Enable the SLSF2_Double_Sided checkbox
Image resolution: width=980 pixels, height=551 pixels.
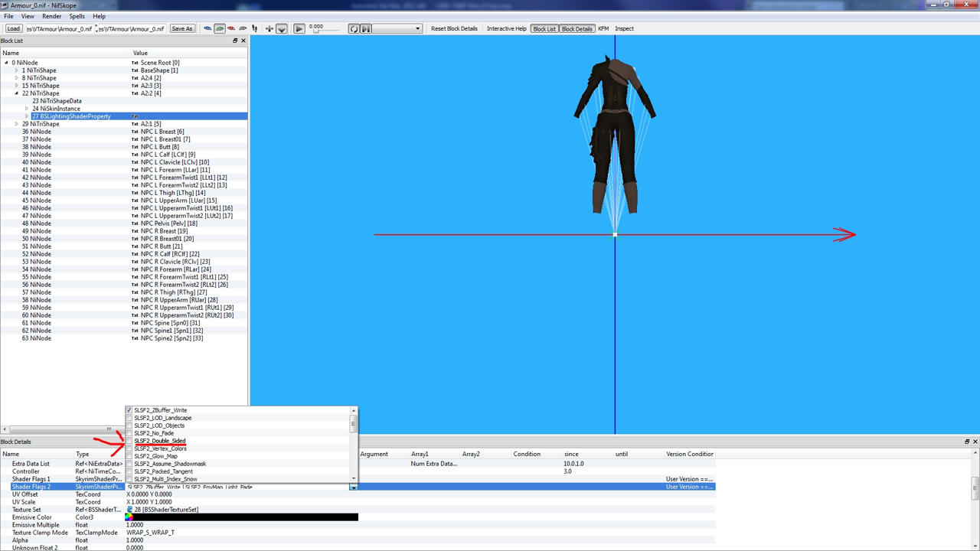point(129,441)
